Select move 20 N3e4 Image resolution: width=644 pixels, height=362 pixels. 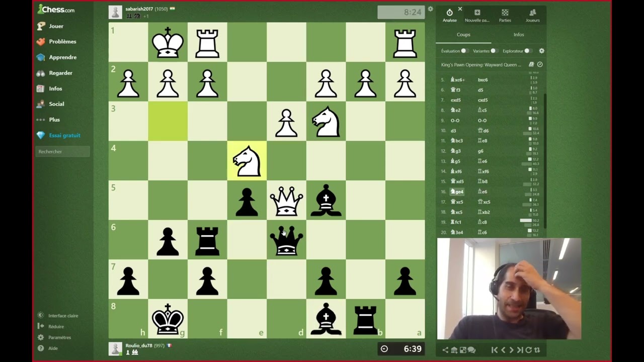point(457,232)
